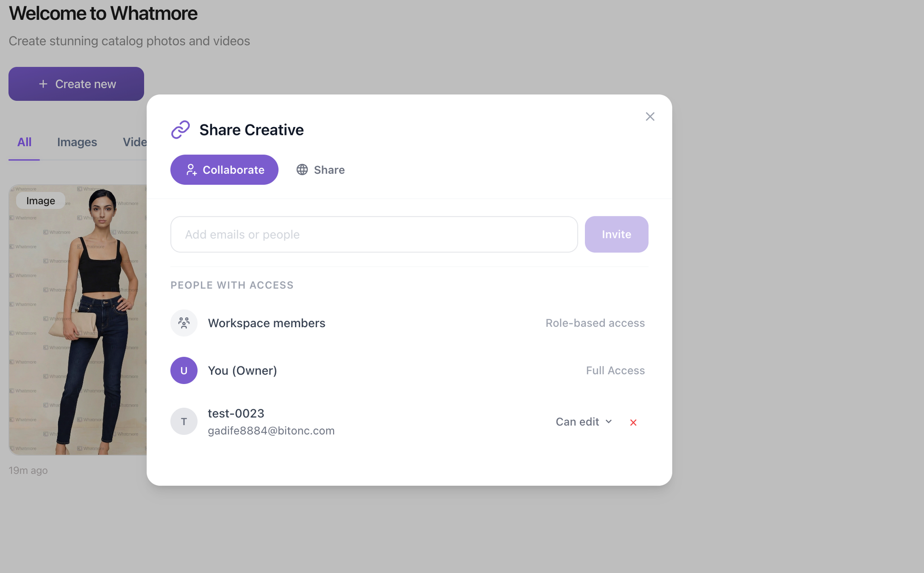This screenshot has width=924, height=573.
Task: Close the Share Creative dialog
Action: tap(650, 116)
